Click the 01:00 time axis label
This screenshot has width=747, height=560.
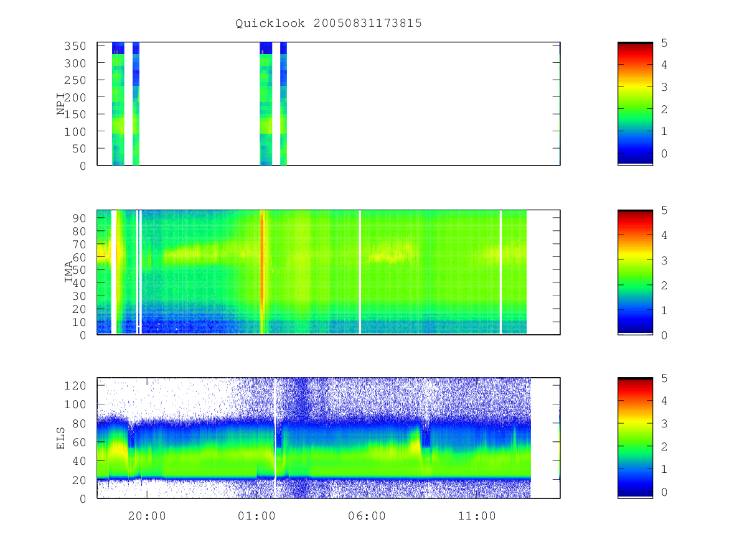point(256,516)
